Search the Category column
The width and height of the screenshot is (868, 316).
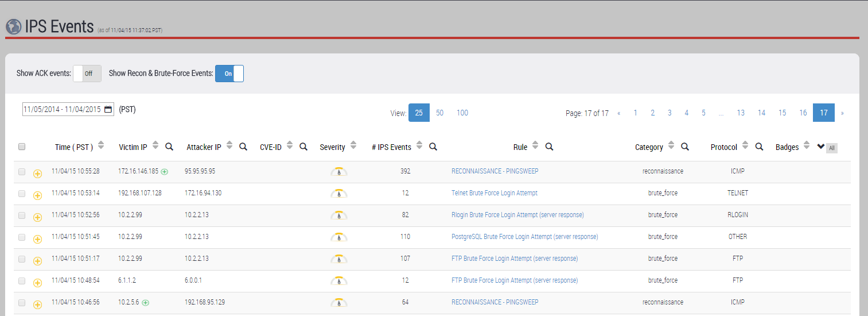[685, 147]
